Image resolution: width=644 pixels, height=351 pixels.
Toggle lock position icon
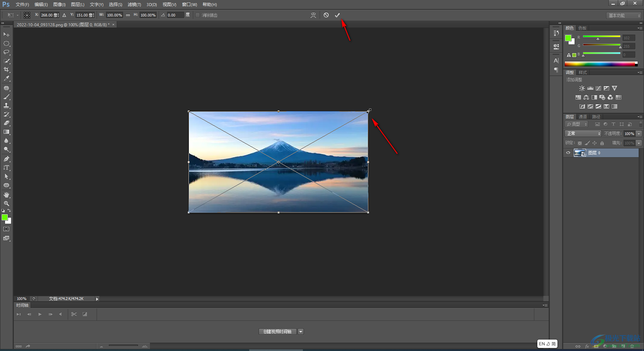594,143
